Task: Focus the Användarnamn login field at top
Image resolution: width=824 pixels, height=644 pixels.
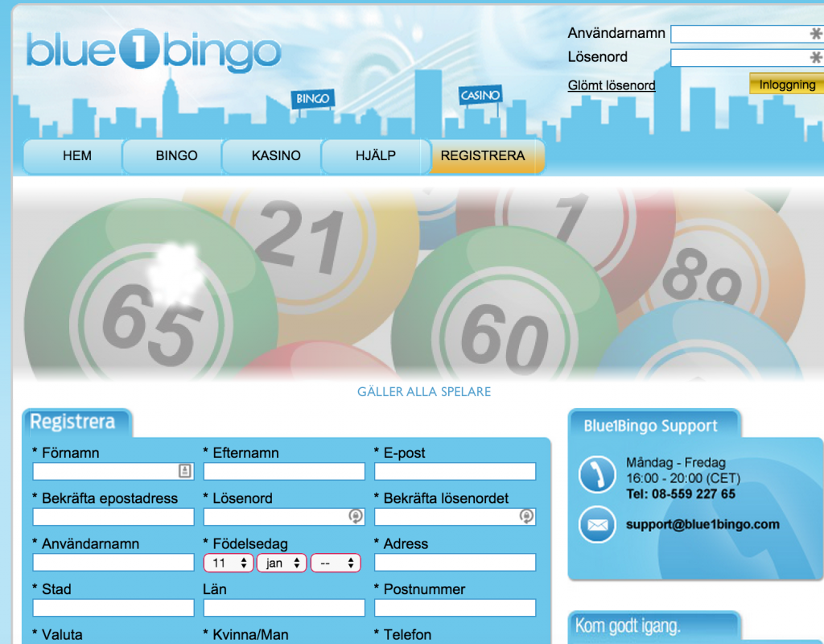Action: point(739,34)
